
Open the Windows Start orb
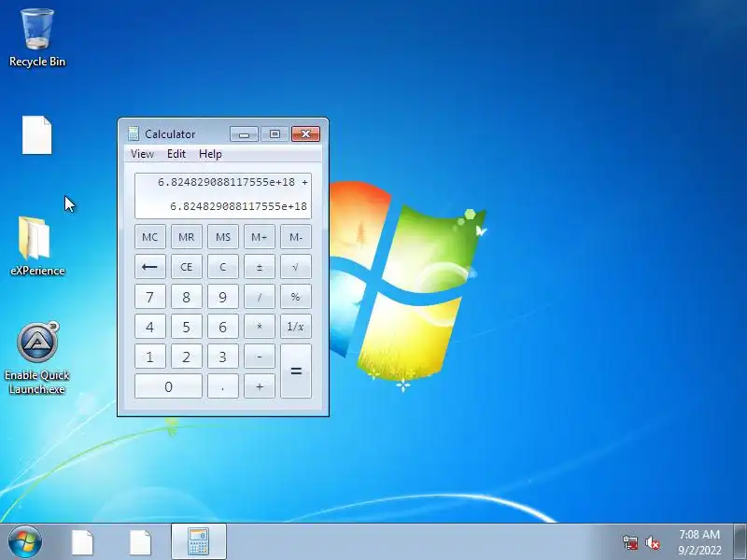click(x=25, y=542)
